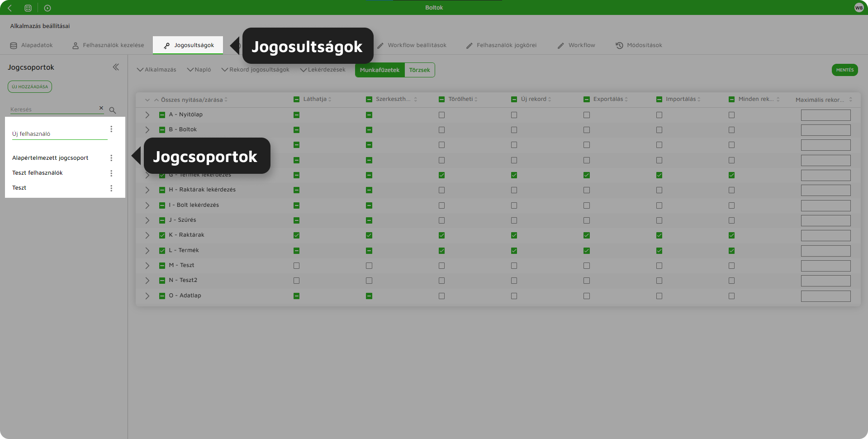This screenshot has height=439, width=868.
Task: Uncheck Új rekord for L - Termék
Action: (514, 251)
